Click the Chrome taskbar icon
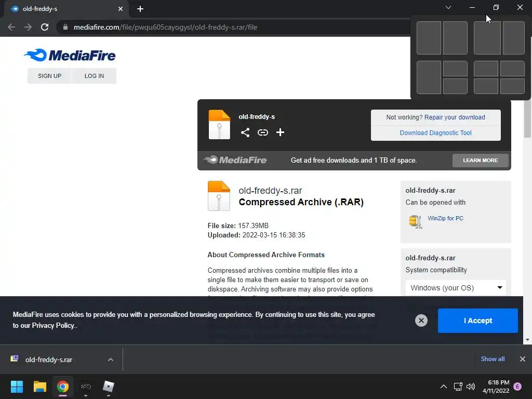The image size is (532, 399). coord(63,387)
